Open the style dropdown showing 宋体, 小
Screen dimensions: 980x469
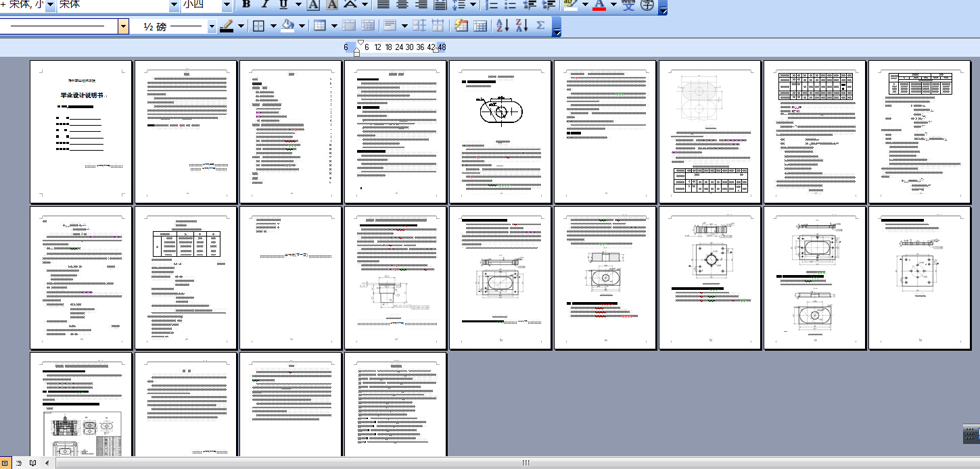[x=49, y=5]
